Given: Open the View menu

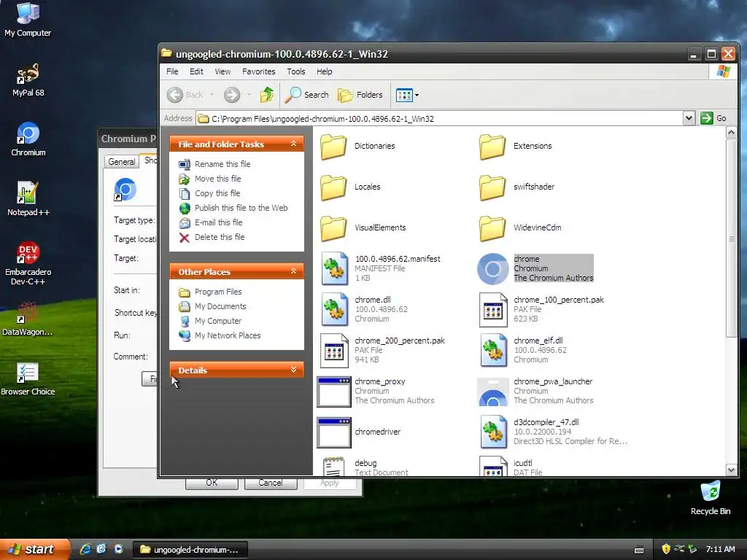Looking at the screenshot, I should coord(222,71).
